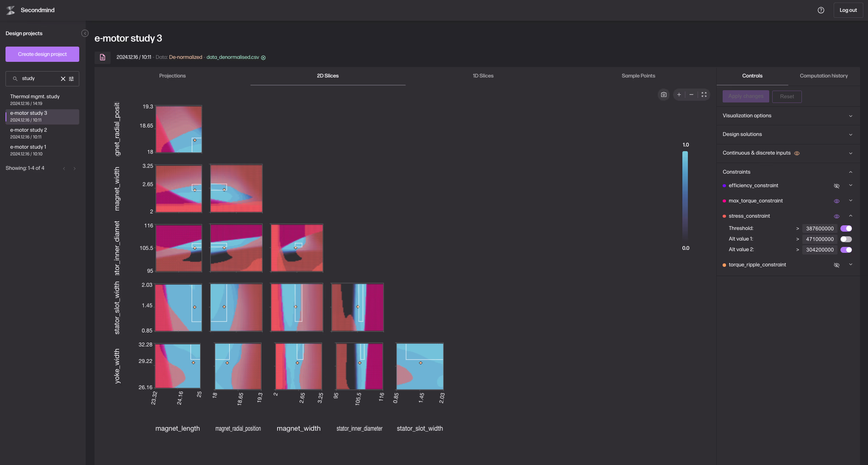Open the Computation history tab
Image resolution: width=868 pixels, height=465 pixels.
pos(823,76)
